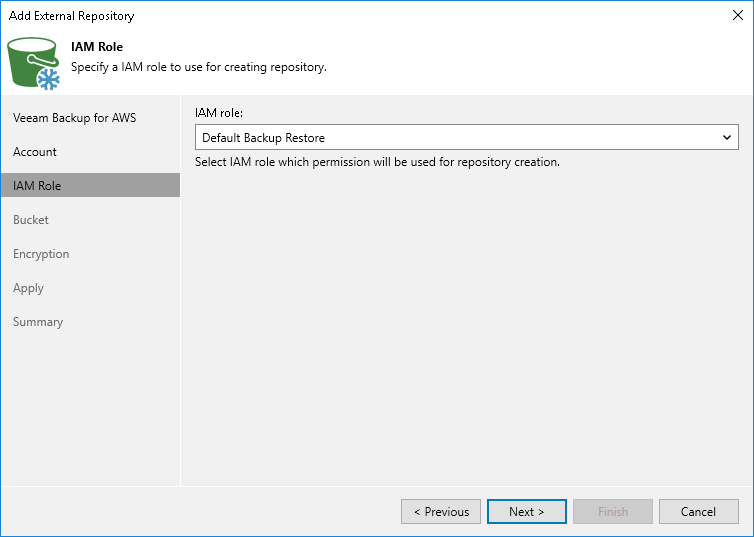Expand IAM role list with dropdown arrow
The height and width of the screenshot is (537, 754).
tap(728, 138)
